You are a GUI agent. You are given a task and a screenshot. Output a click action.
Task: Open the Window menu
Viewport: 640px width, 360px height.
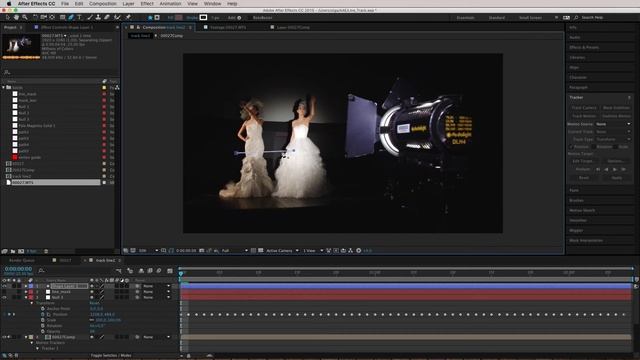pos(212,4)
